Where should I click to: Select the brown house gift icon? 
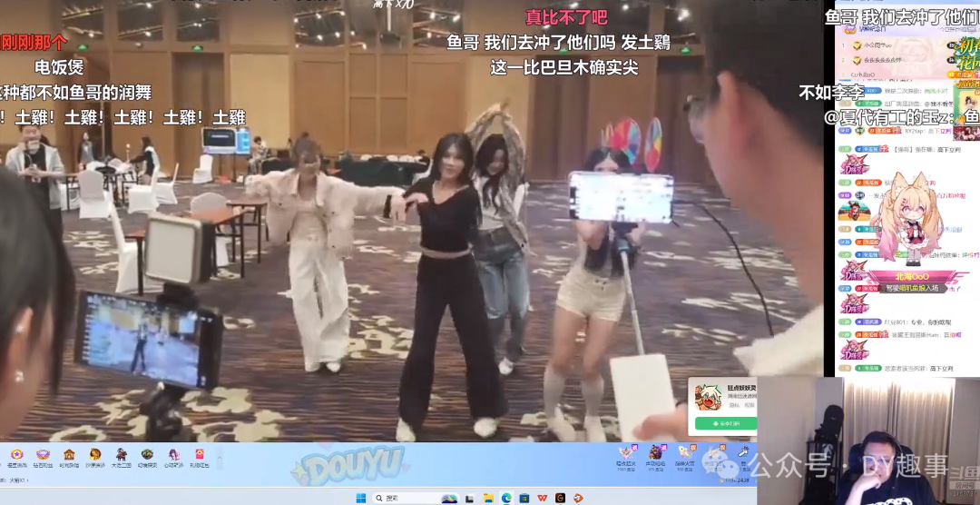69,455
